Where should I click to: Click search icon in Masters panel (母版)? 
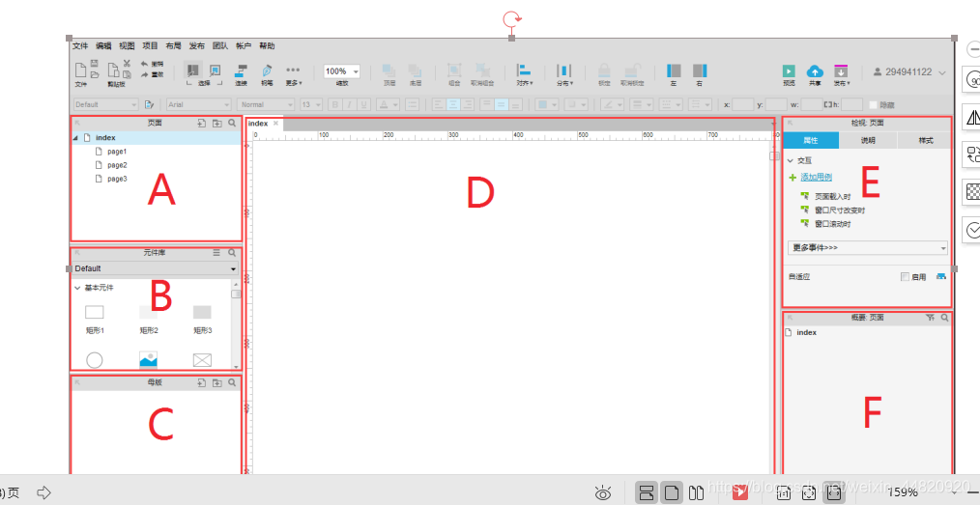tap(232, 382)
